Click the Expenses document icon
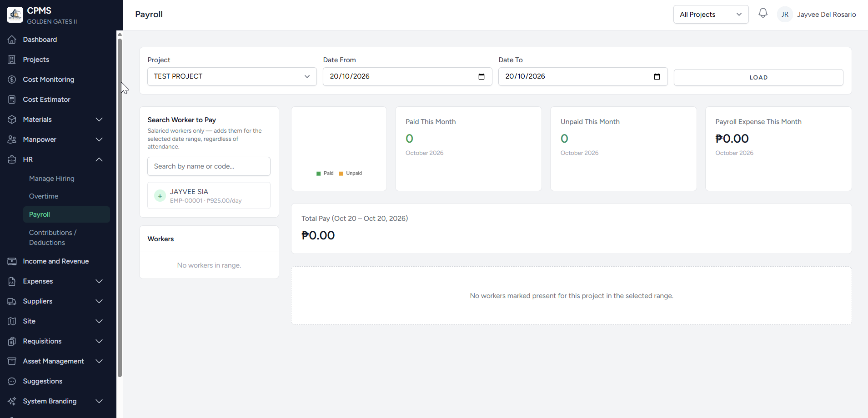The width and height of the screenshot is (868, 418). 12,281
